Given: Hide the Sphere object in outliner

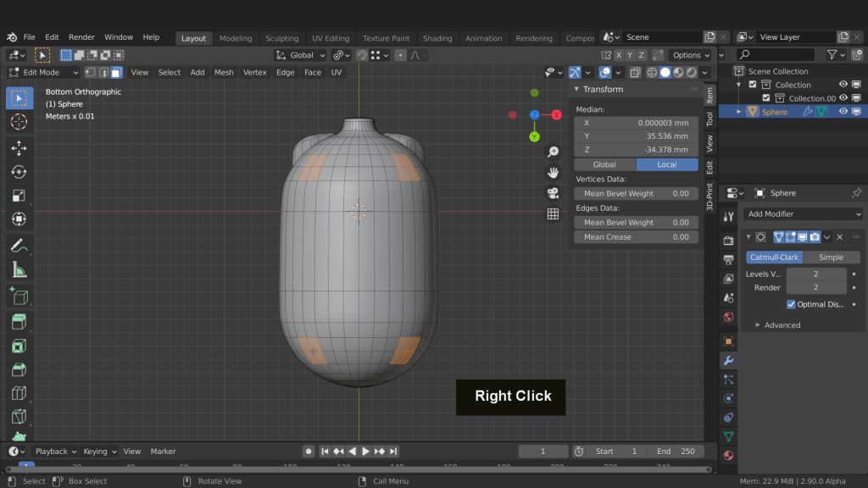Looking at the screenshot, I should point(843,112).
